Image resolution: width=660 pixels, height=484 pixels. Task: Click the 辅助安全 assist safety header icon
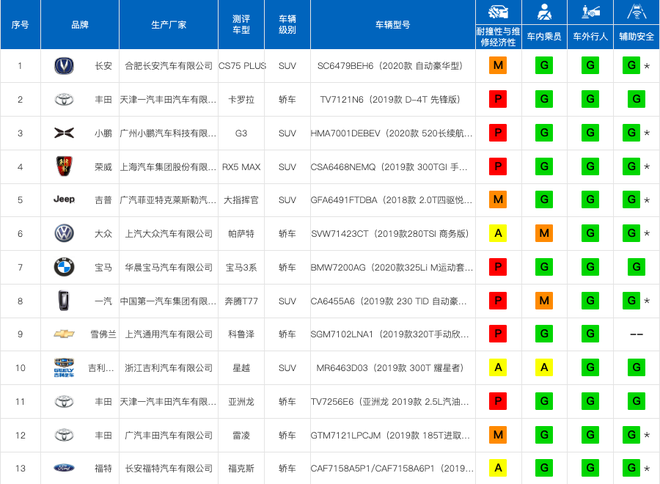click(636, 12)
